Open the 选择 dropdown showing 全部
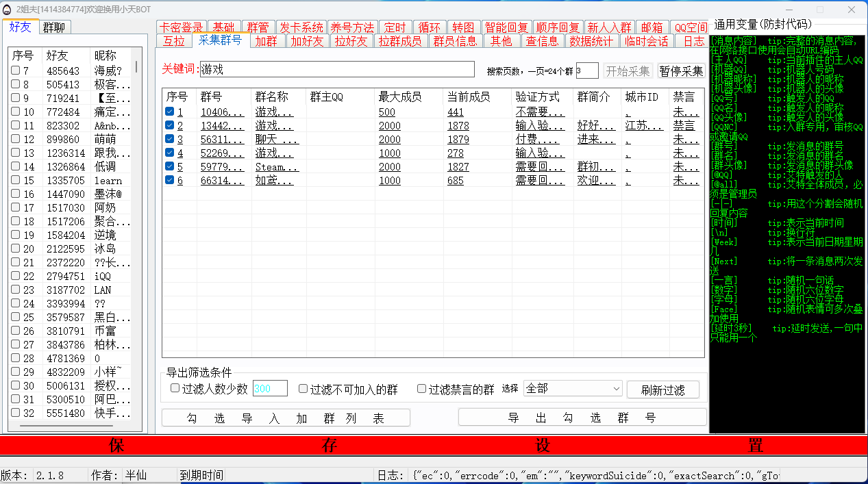 click(x=572, y=389)
